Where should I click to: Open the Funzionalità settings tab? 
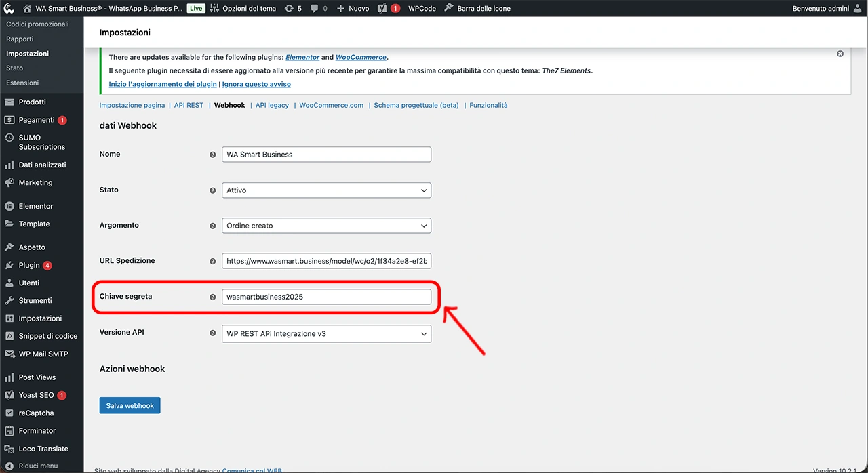(x=488, y=105)
